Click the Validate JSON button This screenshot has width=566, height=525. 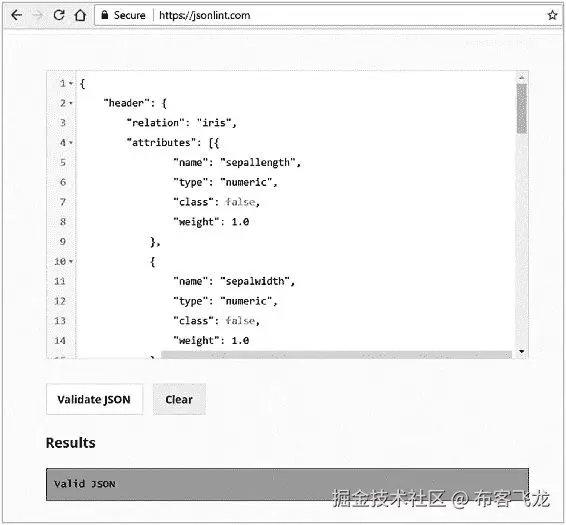pyautogui.click(x=94, y=399)
